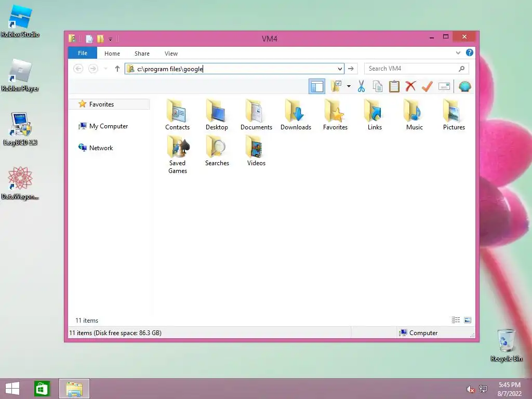This screenshot has width=532, height=399.
Task: Toggle the navigation pane layout button
Action: 317,87
